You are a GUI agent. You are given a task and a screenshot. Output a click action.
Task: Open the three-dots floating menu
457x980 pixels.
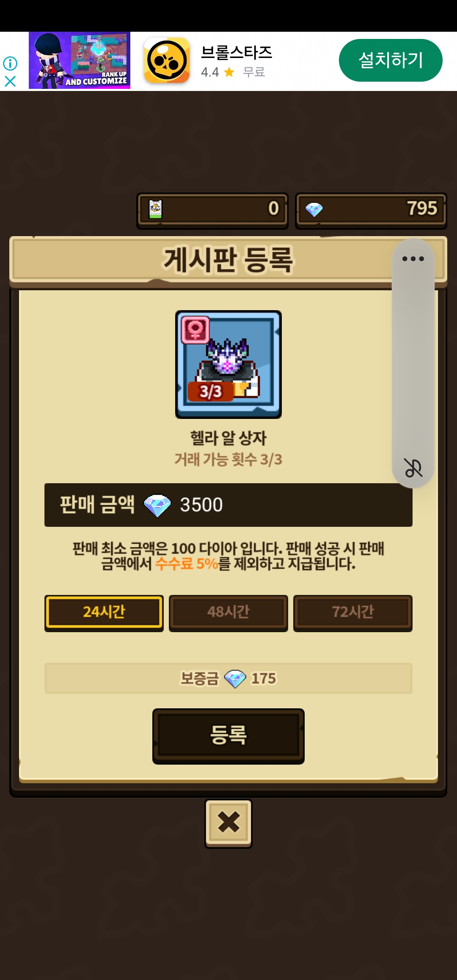click(413, 259)
